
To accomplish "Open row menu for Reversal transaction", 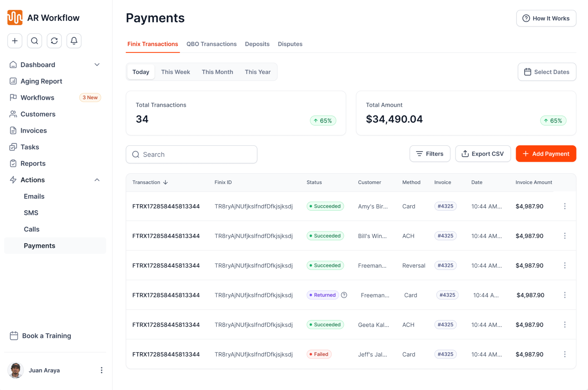I will [565, 265].
